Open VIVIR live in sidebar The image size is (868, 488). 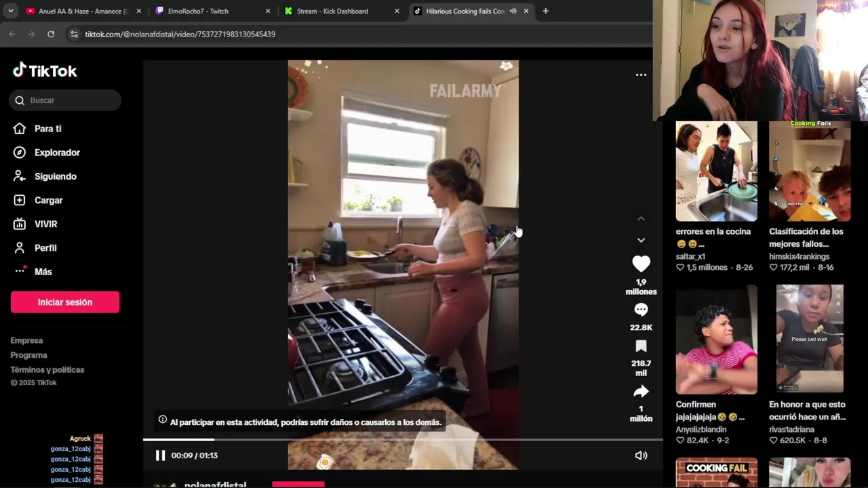pos(47,224)
